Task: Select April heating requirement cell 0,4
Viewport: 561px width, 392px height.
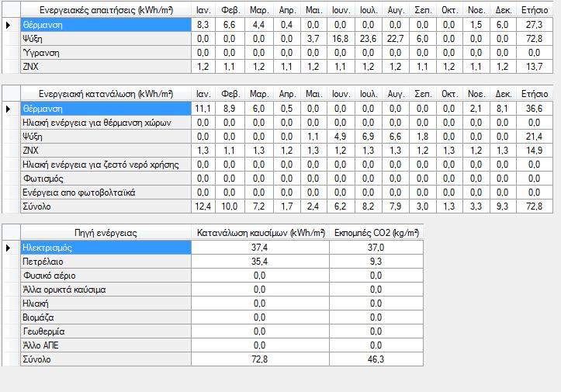Action: 286,25
